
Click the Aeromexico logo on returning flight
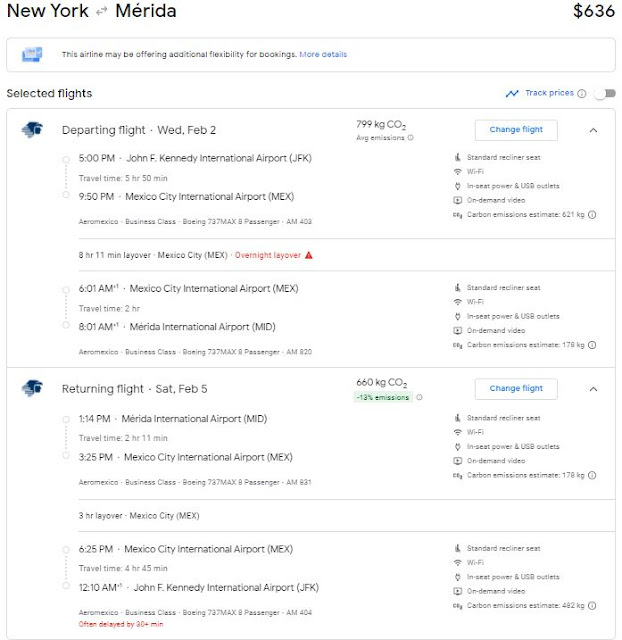(31, 388)
